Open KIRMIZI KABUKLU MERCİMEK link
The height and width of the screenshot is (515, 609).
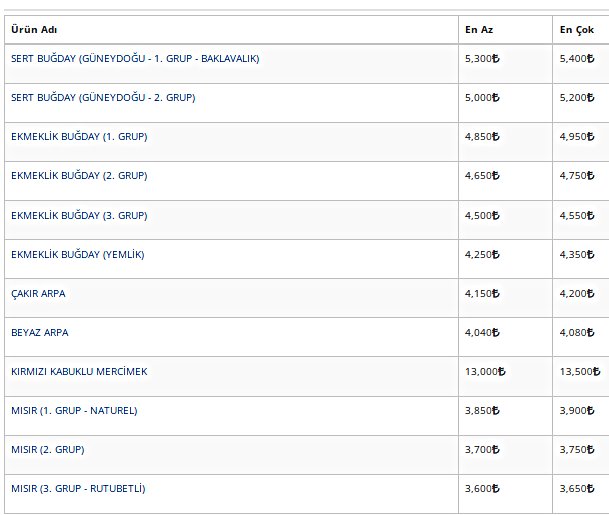pos(79,371)
